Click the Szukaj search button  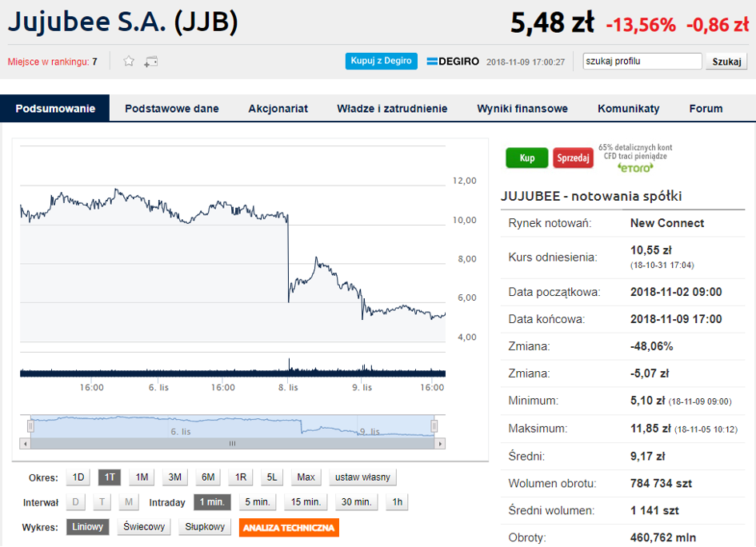726,62
